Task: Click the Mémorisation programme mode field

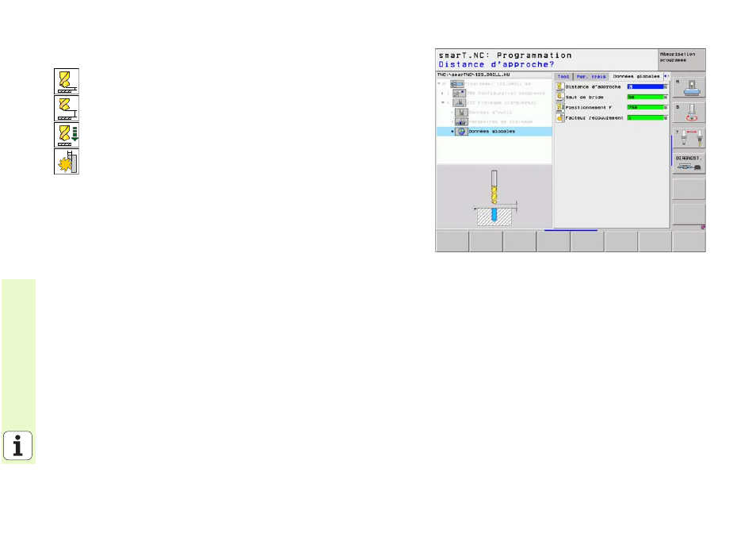Action: tap(682, 59)
